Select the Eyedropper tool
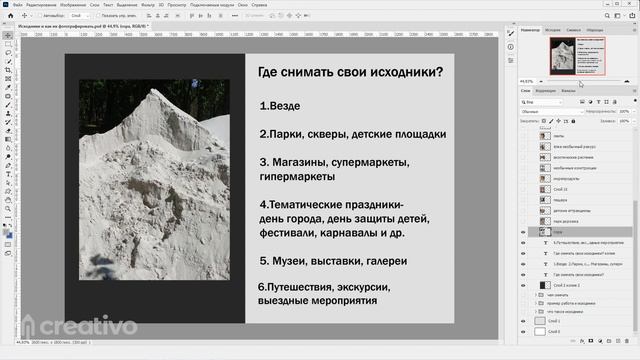The width and height of the screenshot is (640, 360). (x=8, y=87)
